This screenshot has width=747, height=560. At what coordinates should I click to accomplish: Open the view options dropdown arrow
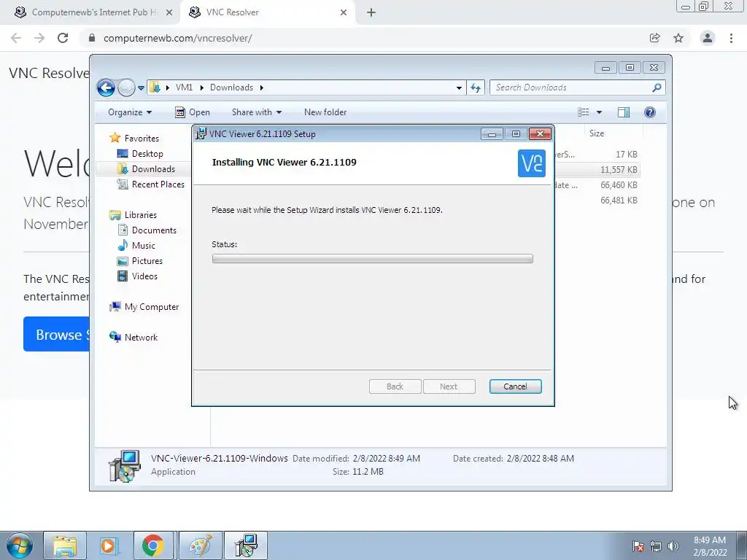(600, 112)
